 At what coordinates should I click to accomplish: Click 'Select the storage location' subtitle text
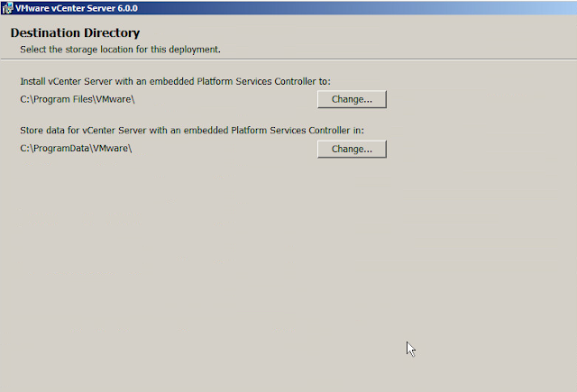[120, 50]
